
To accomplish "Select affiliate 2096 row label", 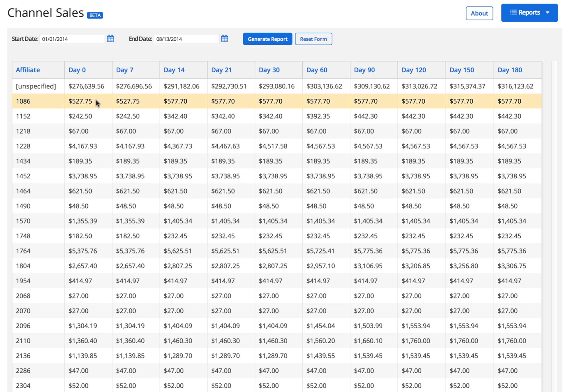I will 23,326.
